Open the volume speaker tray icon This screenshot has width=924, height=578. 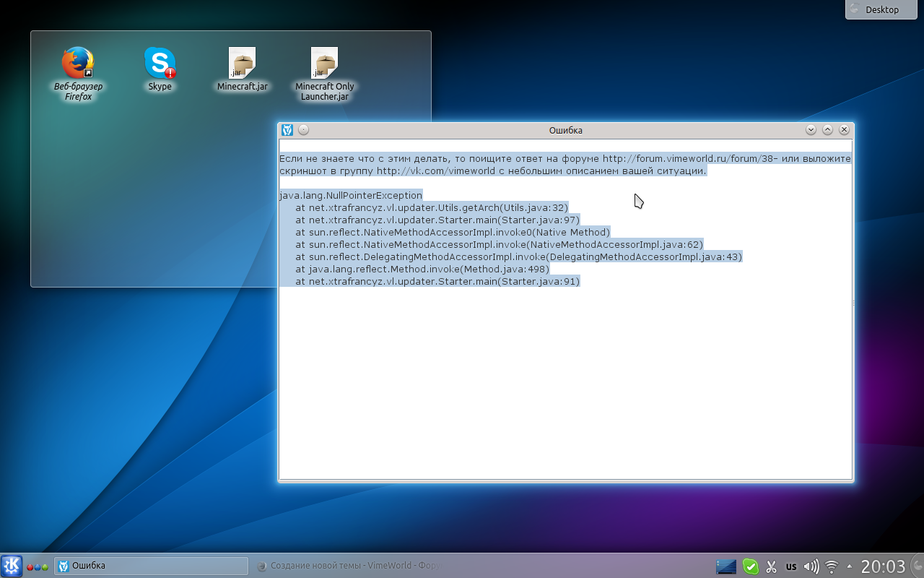pos(811,566)
